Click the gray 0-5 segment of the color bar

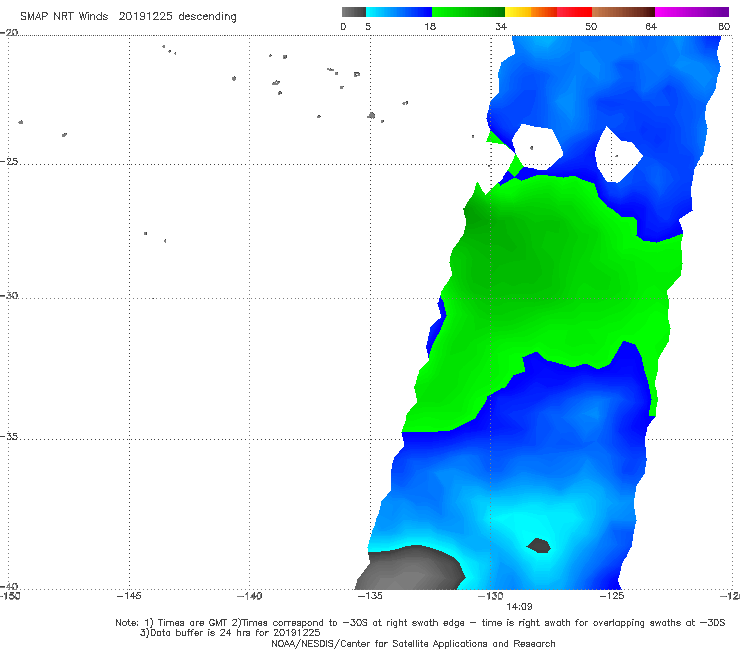click(x=354, y=12)
